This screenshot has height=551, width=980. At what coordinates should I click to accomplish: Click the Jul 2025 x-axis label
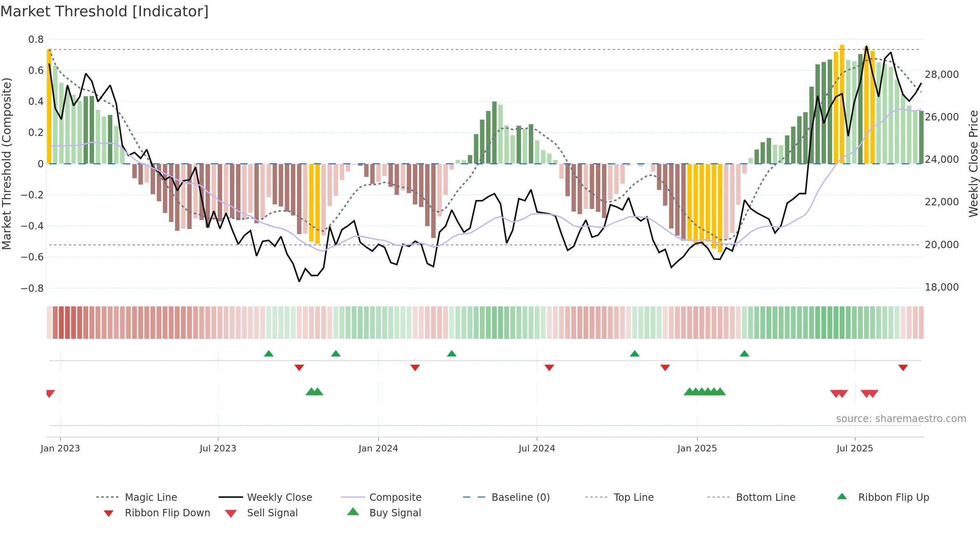tap(855, 448)
